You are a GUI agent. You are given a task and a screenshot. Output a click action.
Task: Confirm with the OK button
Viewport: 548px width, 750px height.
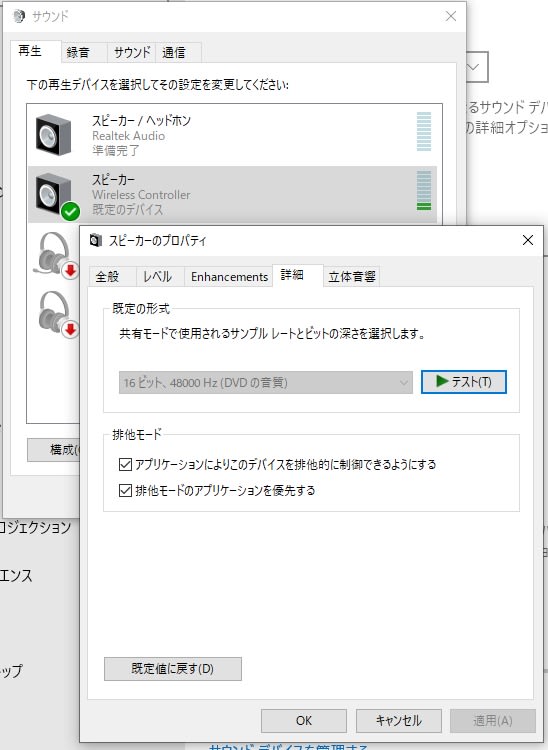304,720
